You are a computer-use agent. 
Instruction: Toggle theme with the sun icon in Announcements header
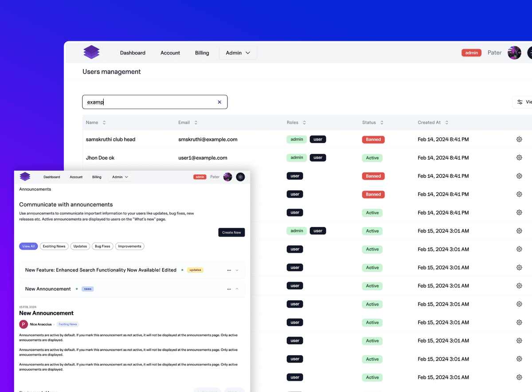click(240, 177)
